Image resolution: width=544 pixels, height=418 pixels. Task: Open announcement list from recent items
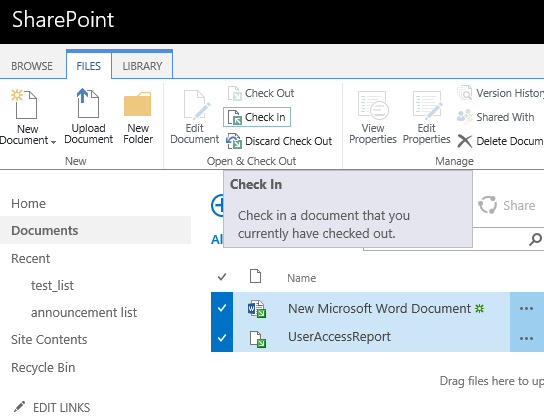[x=84, y=313]
